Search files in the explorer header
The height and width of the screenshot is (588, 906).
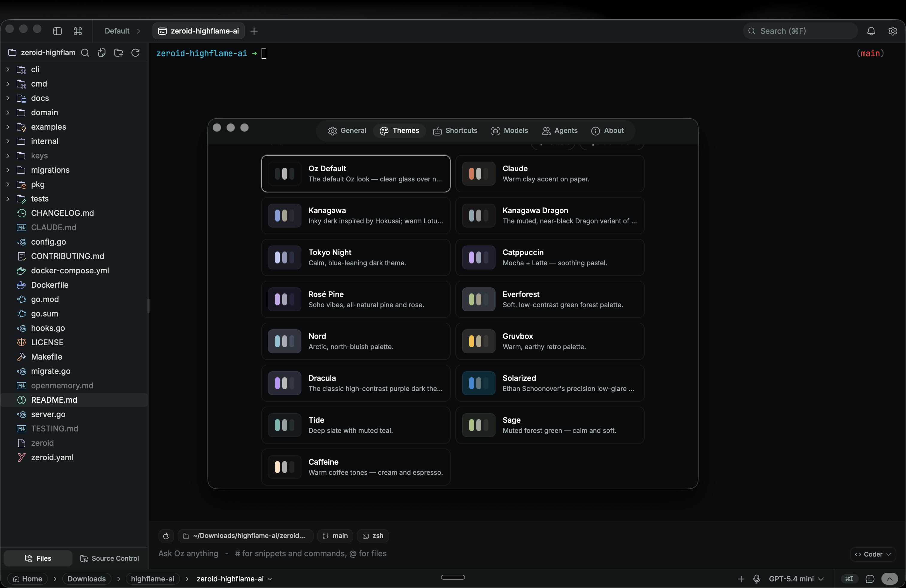(x=85, y=52)
